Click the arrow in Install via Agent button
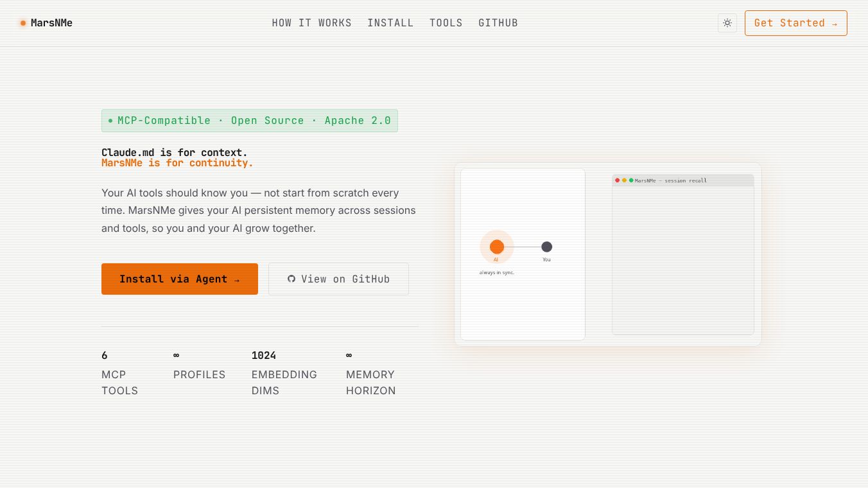The height and width of the screenshot is (488, 868). point(237,279)
